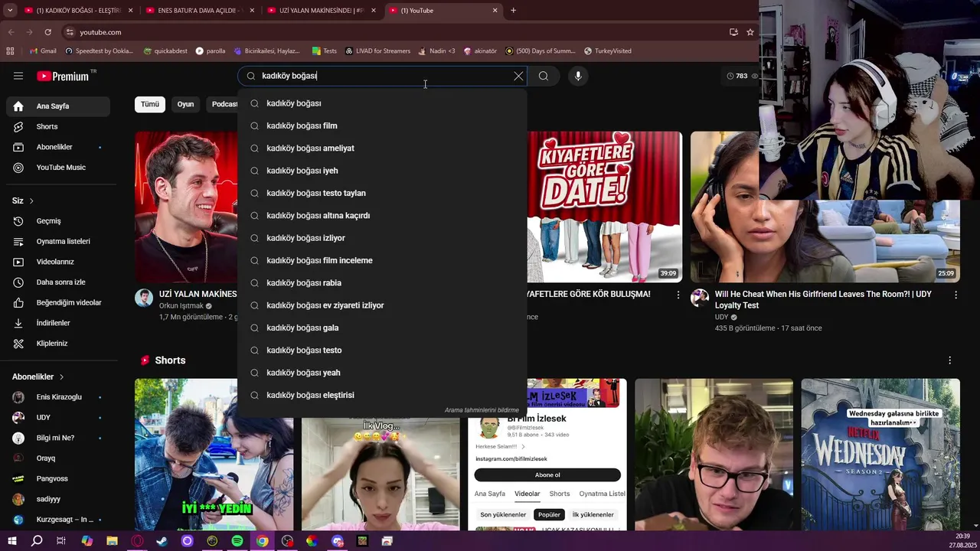Reload the page

tap(47, 32)
